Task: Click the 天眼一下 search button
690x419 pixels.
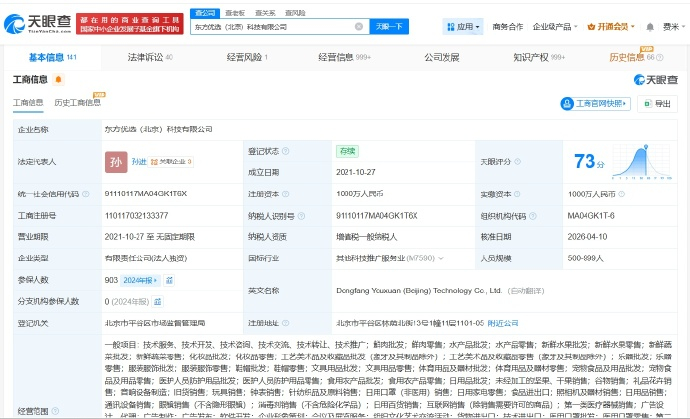Action: click(388, 27)
